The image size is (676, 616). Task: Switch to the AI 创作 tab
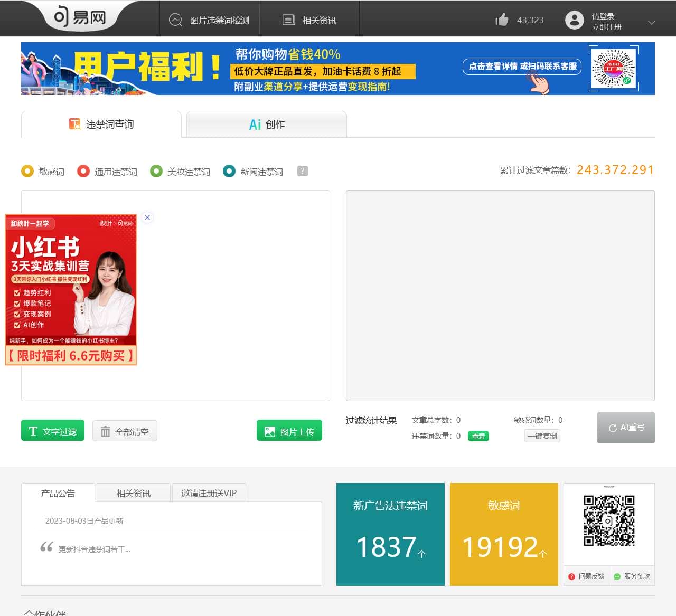[266, 124]
